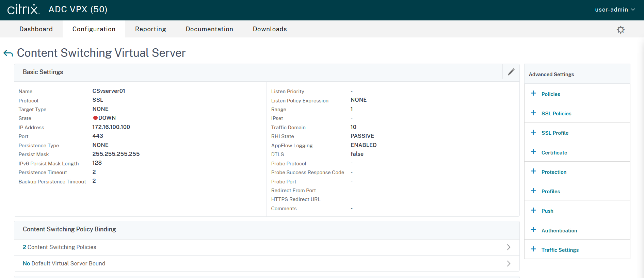Open the user-admin account dropdown
The width and height of the screenshot is (644, 278).
pyautogui.click(x=615, y=10)
